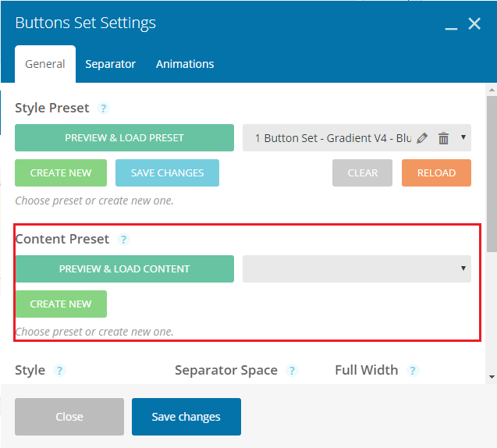Click the help icon next to Style
Screen dimensions: 497x448
pos(59,371)
